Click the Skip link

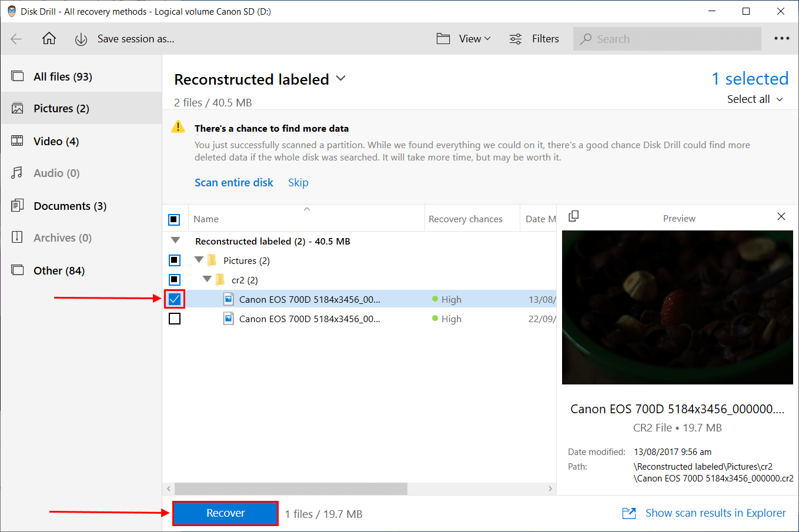[x=298, y=183]
